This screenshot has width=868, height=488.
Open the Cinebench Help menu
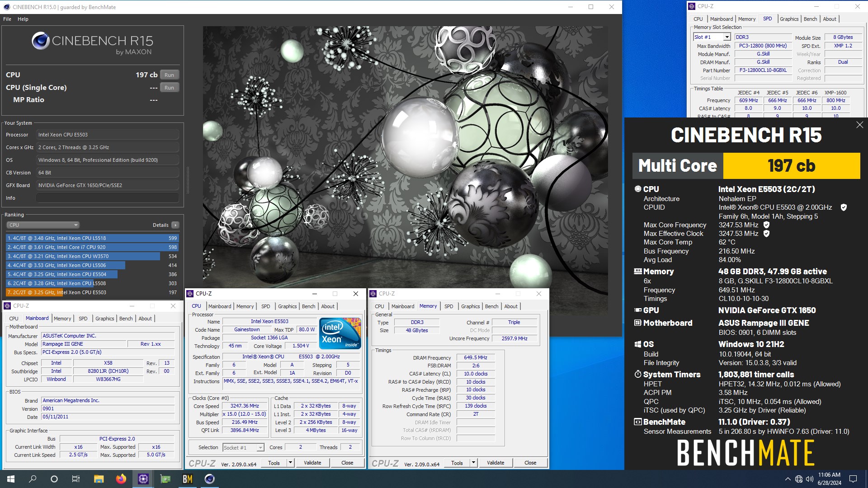click(23, 19)
